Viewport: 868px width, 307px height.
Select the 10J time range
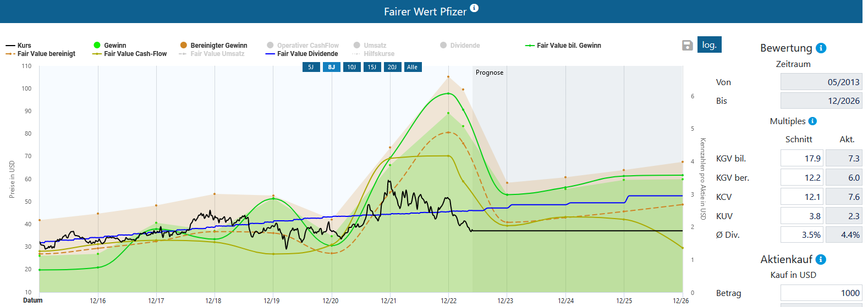coord(351,67)
